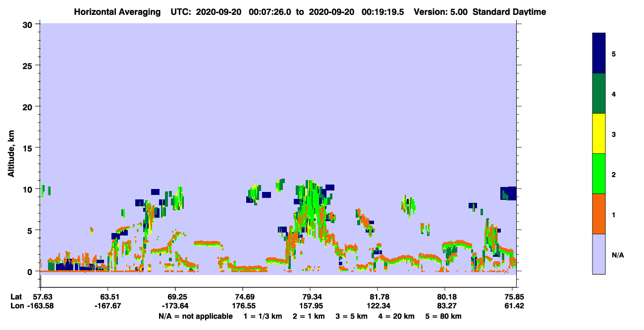Click the longitude value -163.58

(41, 306)
